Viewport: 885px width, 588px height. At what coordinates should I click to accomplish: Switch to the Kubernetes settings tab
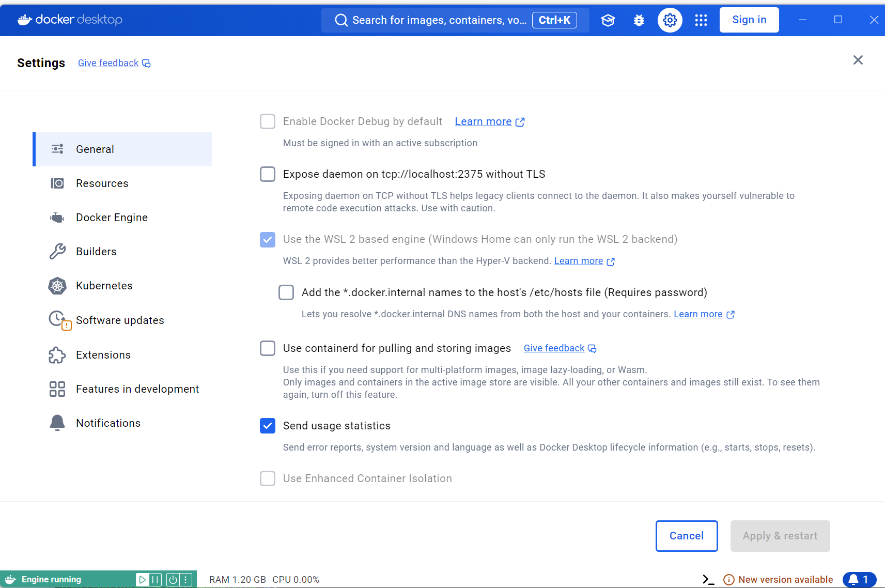(x=122, y=286)
